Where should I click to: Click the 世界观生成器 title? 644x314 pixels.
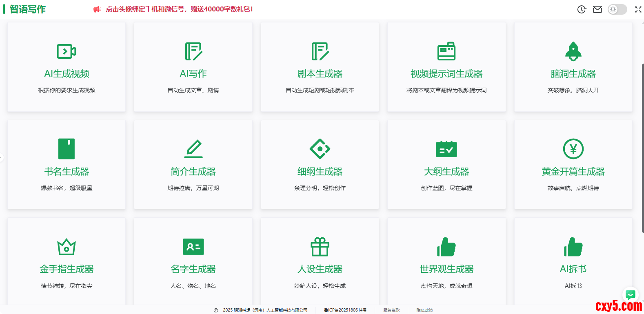click(446, 269)
